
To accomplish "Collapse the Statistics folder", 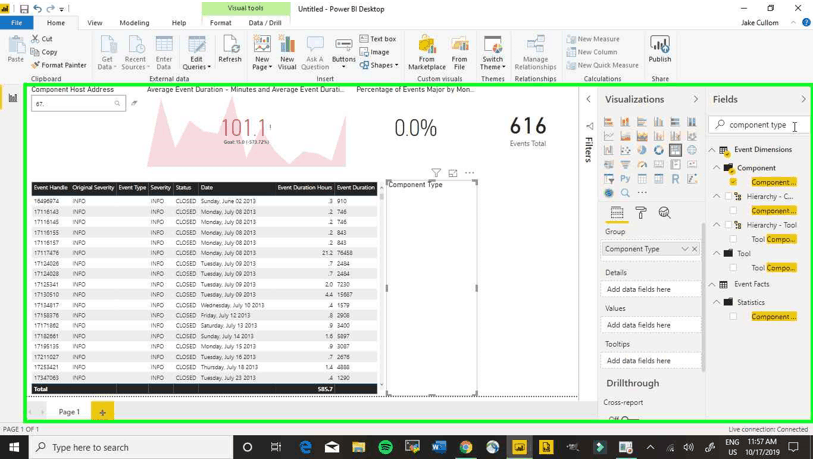I will 716,302.
